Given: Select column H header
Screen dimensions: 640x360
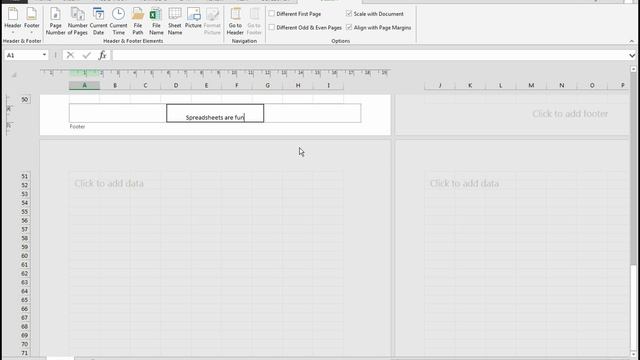Looking at the screenshot, I should click(x=298, y=85).
